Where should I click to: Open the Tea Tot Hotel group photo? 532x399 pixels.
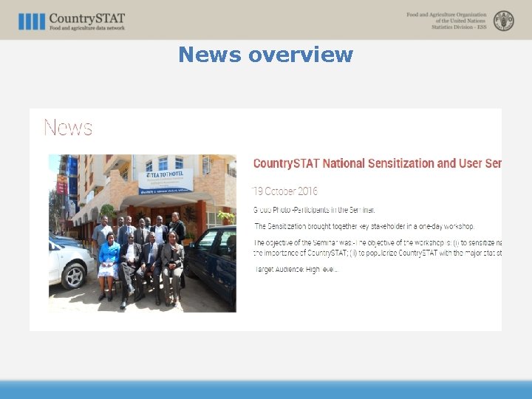click(143, 233)
